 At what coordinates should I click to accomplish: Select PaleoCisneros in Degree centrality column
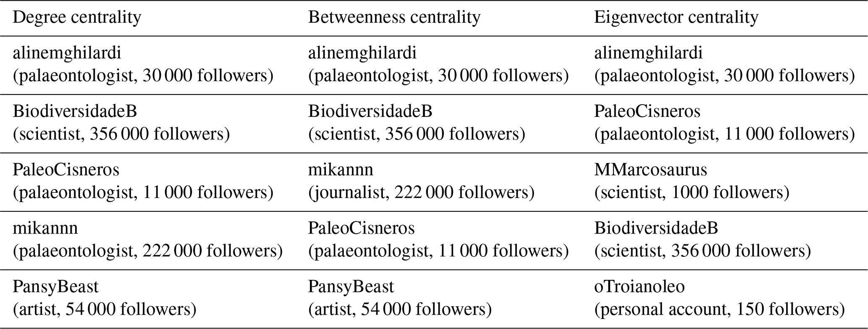tap(66, 170)
